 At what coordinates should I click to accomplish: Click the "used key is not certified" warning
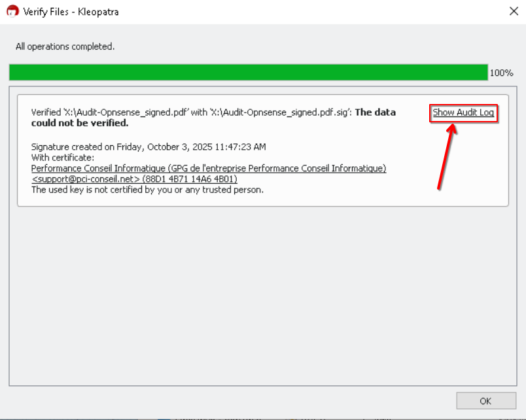(x=147, y=190)
